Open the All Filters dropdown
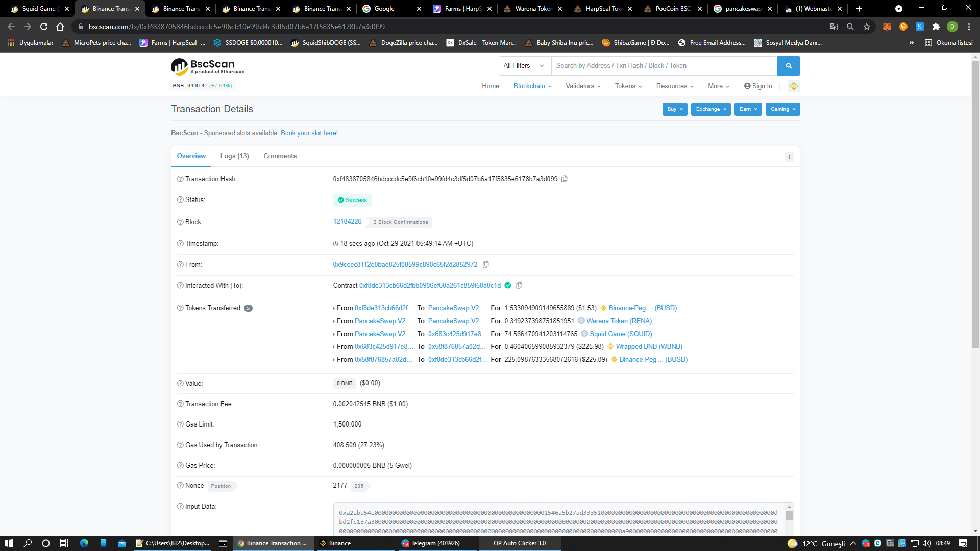The image size is (980, 551). pos(525,66)
